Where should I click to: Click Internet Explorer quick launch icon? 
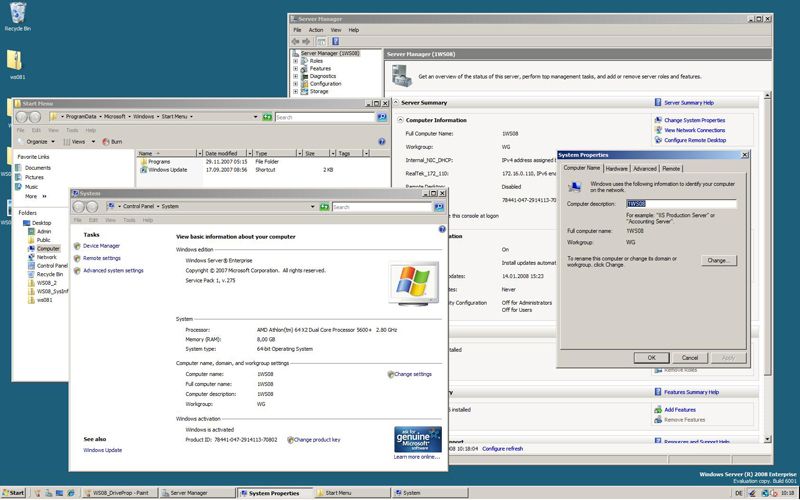pyautogui.click(x=70, y=493)
